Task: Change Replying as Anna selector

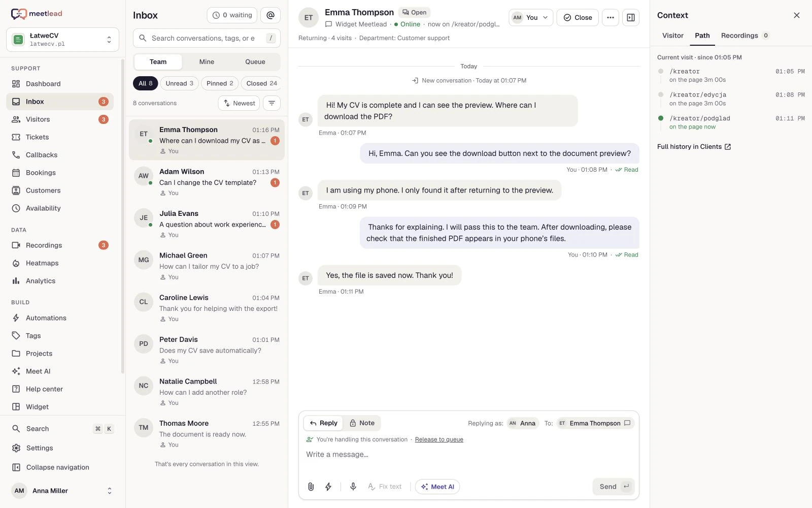Action: [523, 423]
